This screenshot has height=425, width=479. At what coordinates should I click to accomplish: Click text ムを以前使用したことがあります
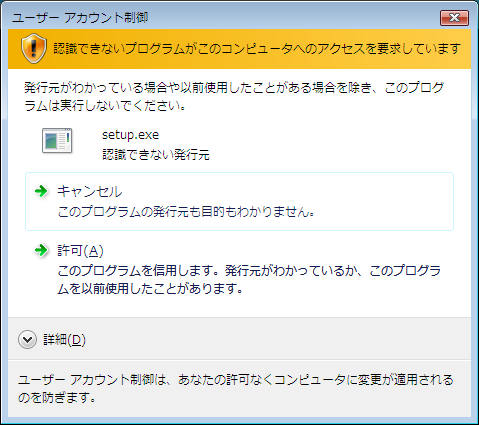click(150, 288)
